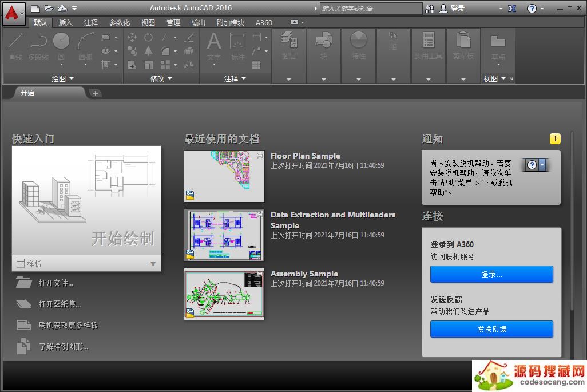Viewport: 587px width, 392px height.
Task: Click the binoculars search icon
Action: pos(430,9)
